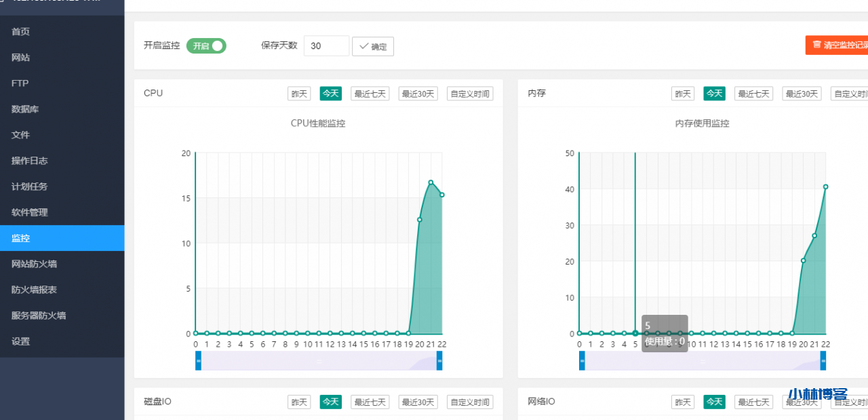The height and width of the screenshot is (420, 868).
Task: Open the 设置 panel settings
Action: click(20, 341)
